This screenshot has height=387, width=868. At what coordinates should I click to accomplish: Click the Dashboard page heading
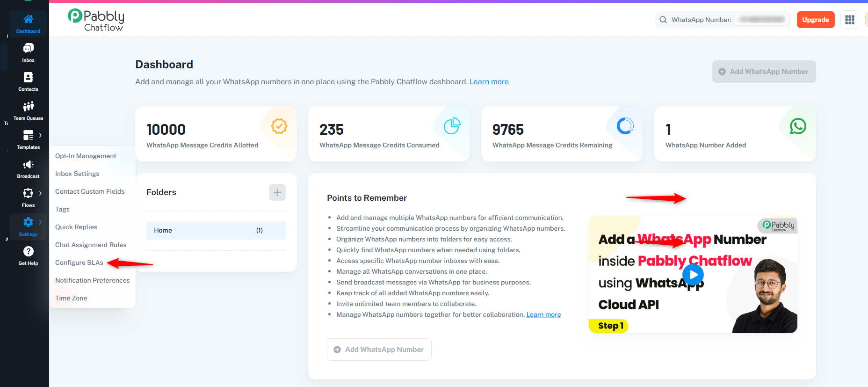click(164, 65)
